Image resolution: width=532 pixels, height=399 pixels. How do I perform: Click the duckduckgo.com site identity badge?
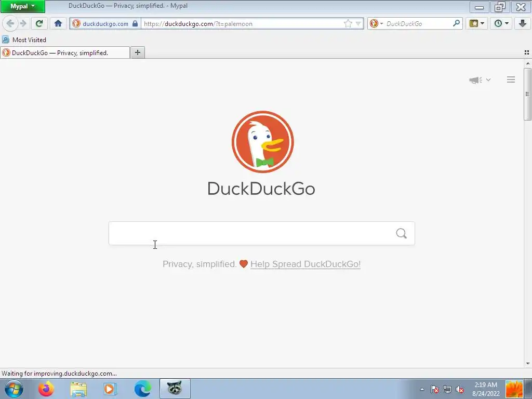105,24
